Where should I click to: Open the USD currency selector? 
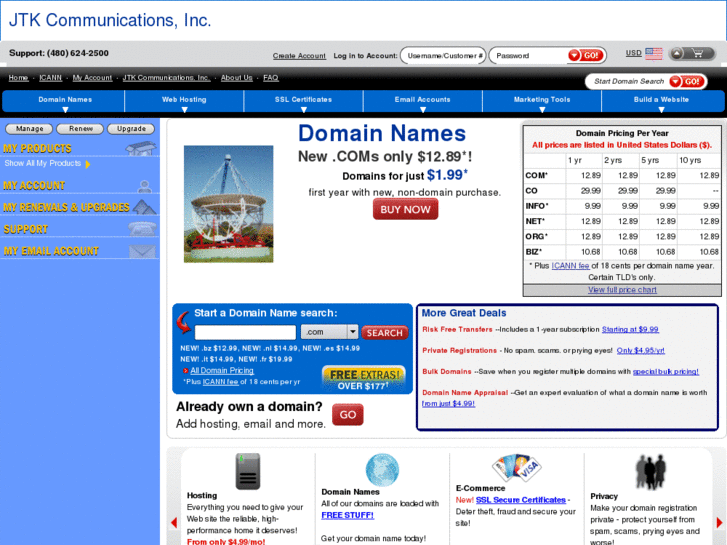click(x=633, y=53)
